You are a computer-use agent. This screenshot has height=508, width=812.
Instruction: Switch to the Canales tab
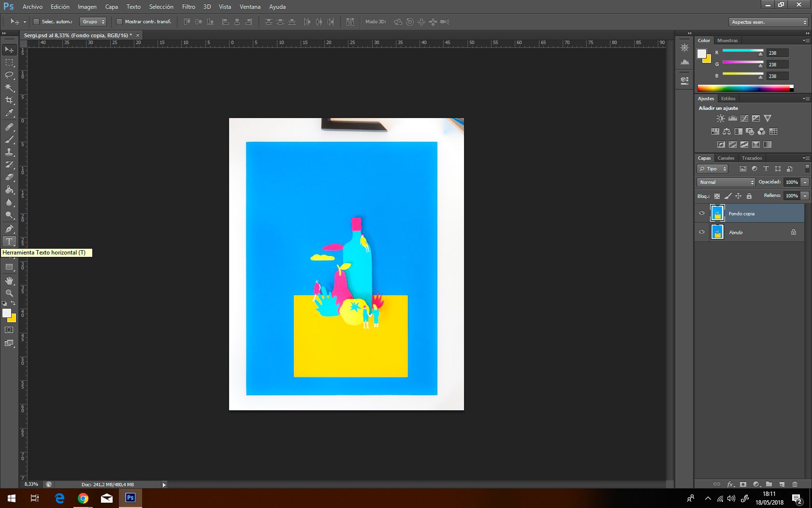point(726,158)
